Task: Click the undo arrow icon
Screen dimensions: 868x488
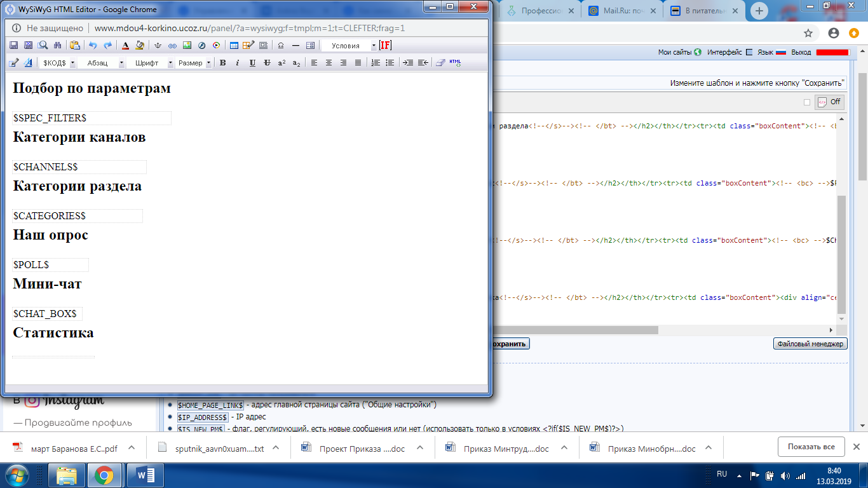Action: (x=93, y=46)
